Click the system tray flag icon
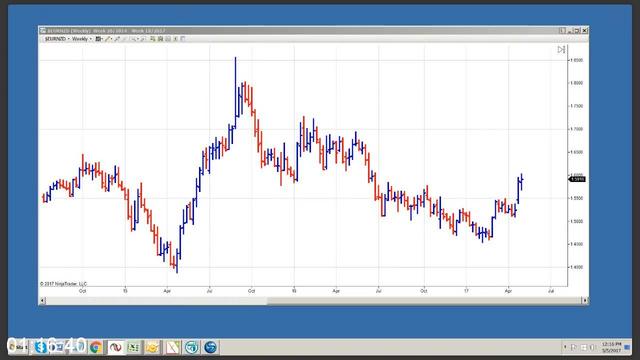 [x=574, y=347]
